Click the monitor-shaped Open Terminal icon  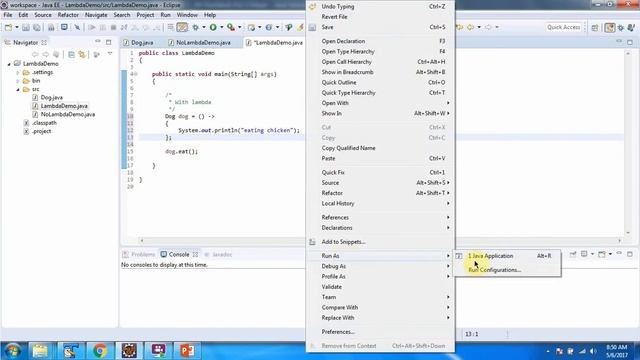[64, 27]
